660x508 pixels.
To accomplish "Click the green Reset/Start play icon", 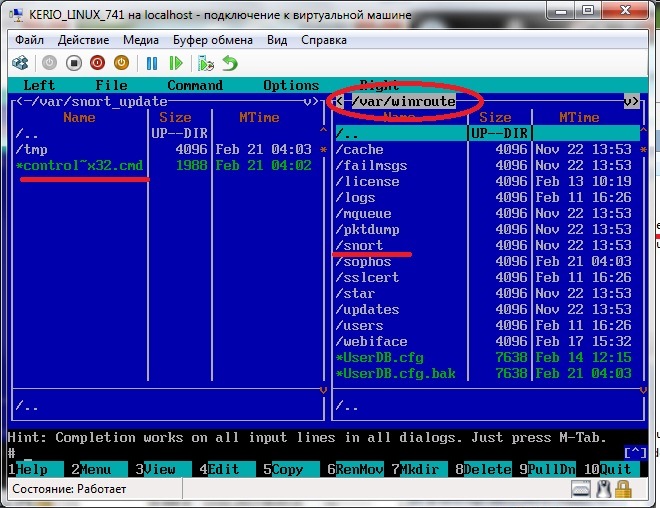I will pos(176,63).
